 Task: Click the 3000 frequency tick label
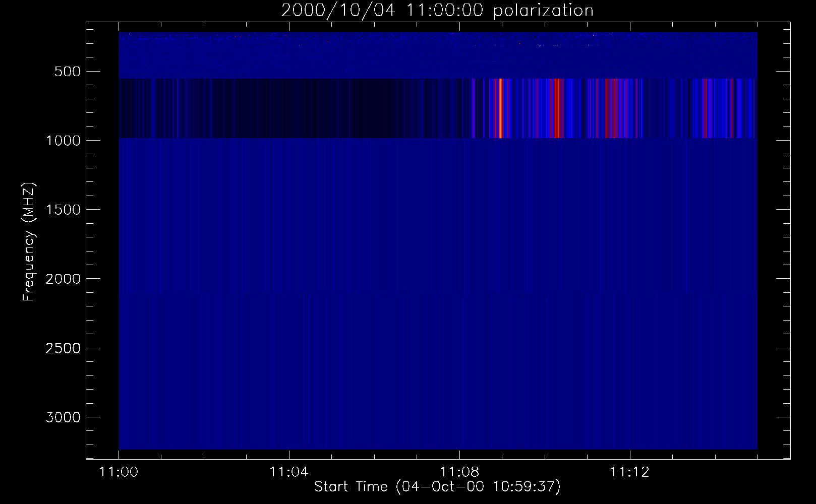tap(63, 417)
